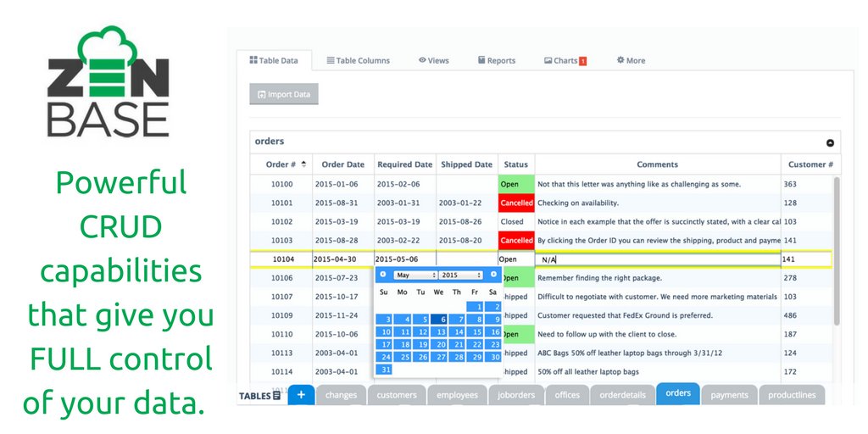This screenshot has height=434, width=868.
Task: Click order number 10102
Action: click(281, 222)
